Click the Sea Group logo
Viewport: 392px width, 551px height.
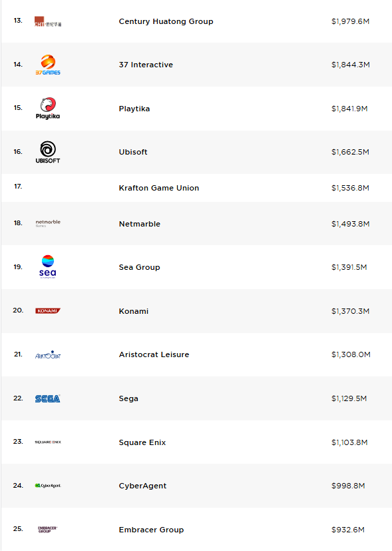pos(48,267)
